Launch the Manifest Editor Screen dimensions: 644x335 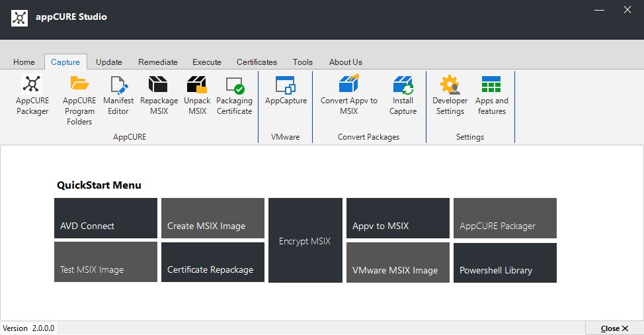(x=118, y=95)
